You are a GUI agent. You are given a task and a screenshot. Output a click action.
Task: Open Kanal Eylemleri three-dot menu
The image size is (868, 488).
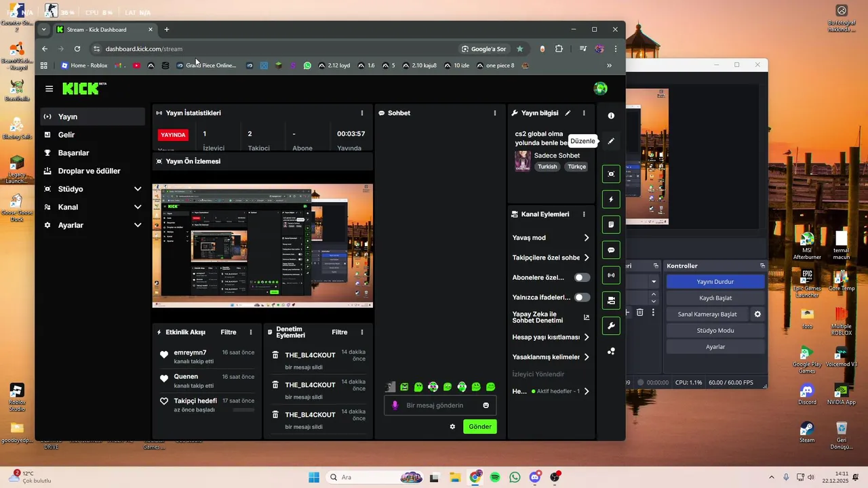584,214
